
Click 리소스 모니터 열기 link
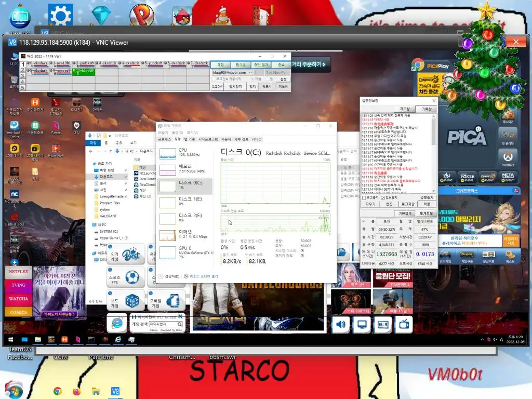tap(204, 276)
